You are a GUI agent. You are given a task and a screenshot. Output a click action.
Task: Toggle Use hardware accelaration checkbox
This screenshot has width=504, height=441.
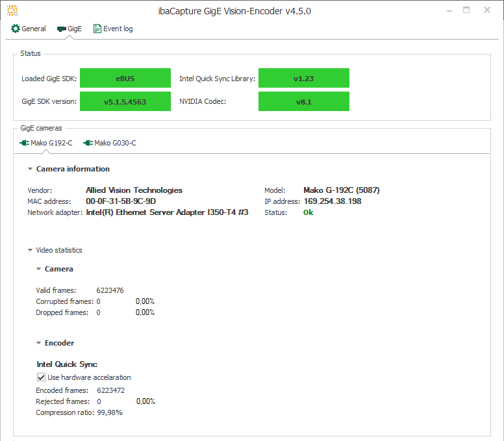[41, 377]
